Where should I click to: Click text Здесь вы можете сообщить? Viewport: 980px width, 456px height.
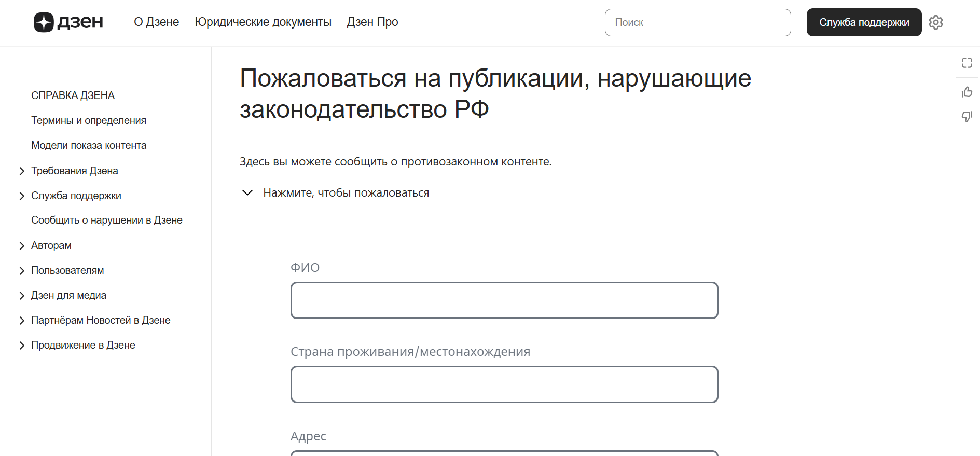pos(396,162)
